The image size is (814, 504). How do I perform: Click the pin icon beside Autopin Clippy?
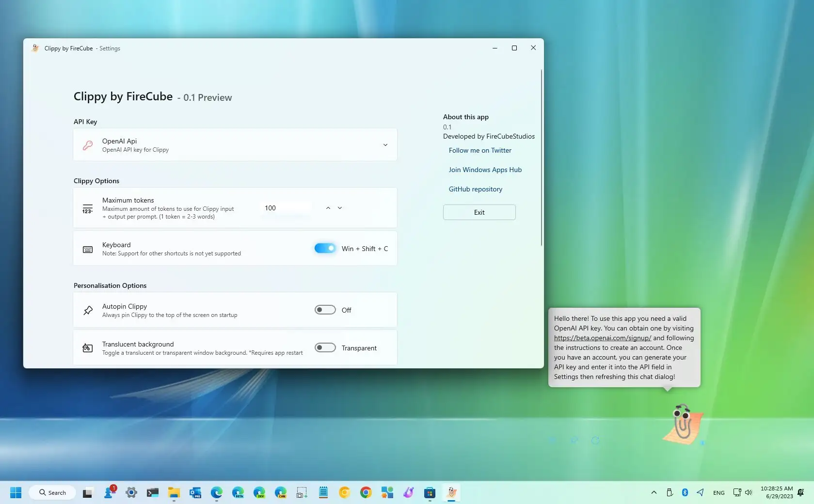tap(87, 310)
